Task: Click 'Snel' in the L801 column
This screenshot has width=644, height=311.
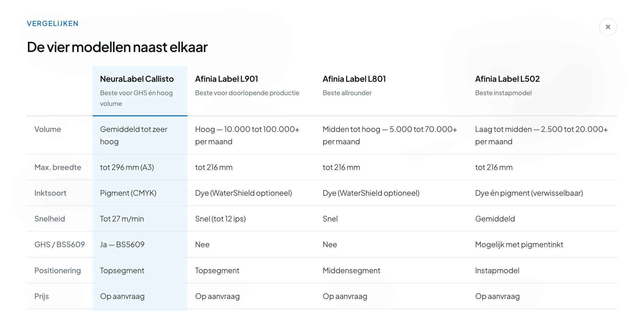Action: pyautogui.click(x=330, y=219)
